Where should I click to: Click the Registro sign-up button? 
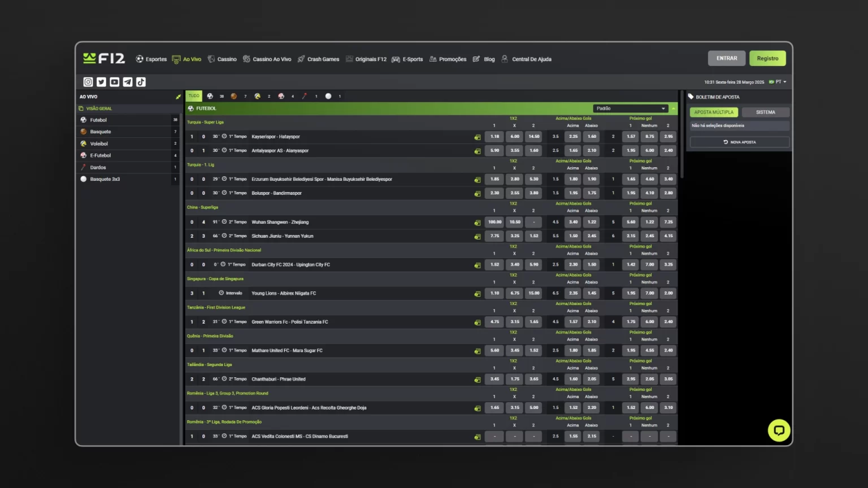[x=767, y=58]
